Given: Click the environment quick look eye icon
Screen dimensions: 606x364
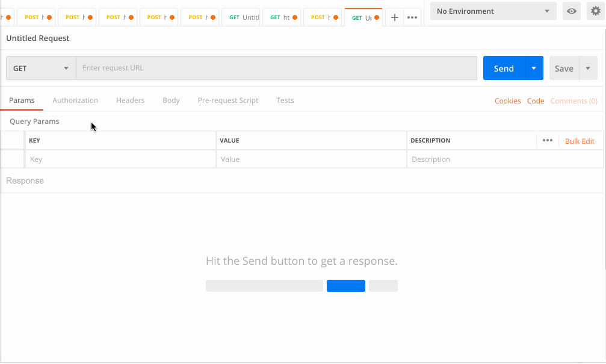Looking at the screenshot, I should tap(571, 11).
